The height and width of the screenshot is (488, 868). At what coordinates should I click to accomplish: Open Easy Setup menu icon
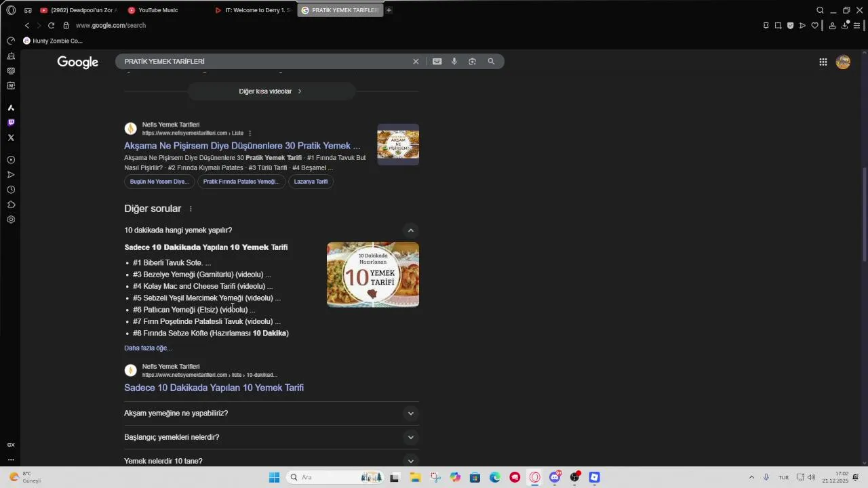coord(856,26)
